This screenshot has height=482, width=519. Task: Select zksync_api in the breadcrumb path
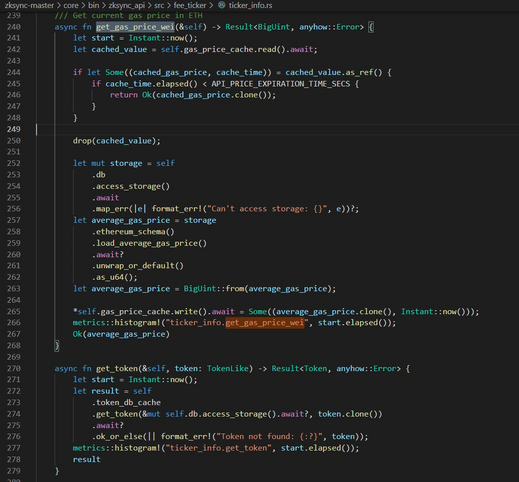pos(127,5)
